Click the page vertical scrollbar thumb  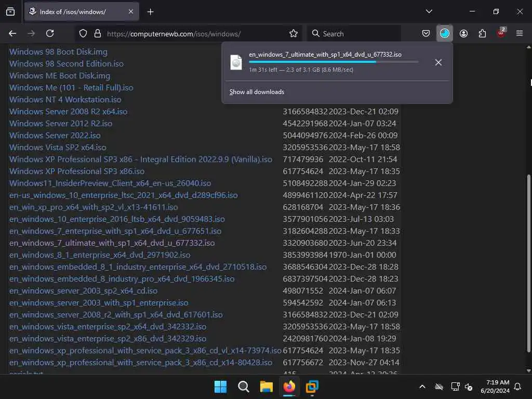(528, 263)
